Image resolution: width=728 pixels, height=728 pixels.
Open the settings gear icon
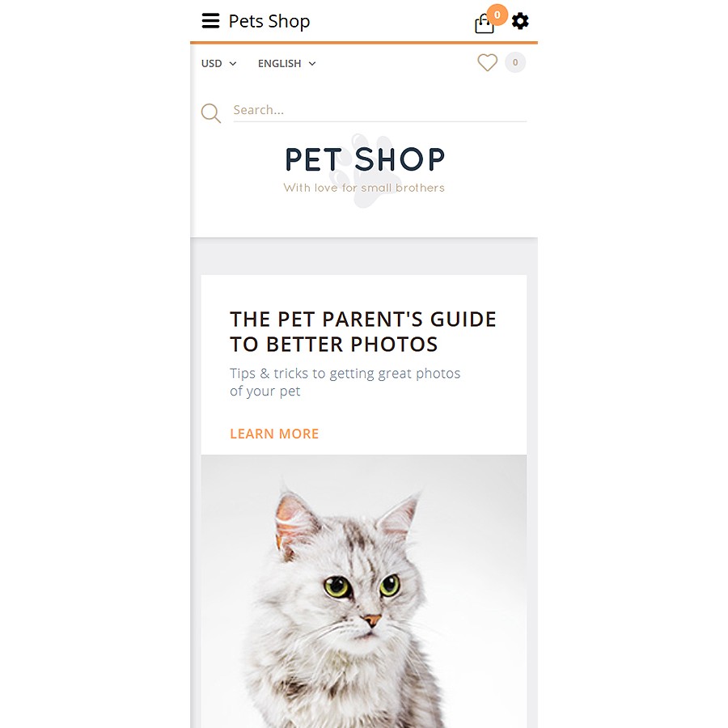[x=520, y=21]
